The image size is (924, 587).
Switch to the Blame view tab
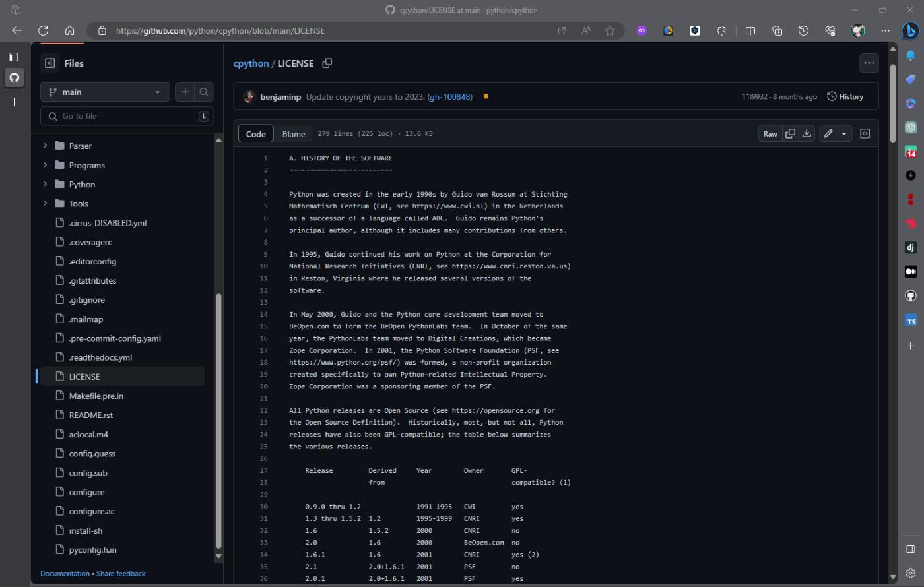[294, 133]
